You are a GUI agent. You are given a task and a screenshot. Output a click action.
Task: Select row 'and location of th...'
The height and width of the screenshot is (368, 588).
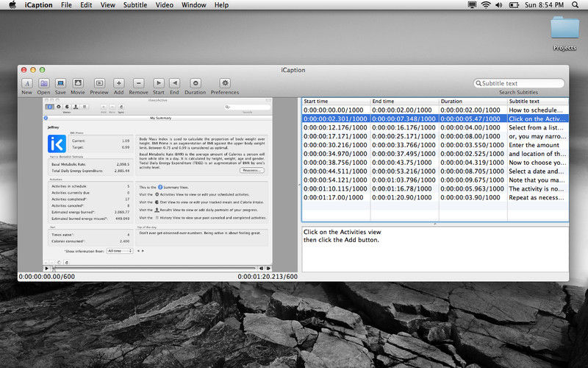[x=435, y=154]
